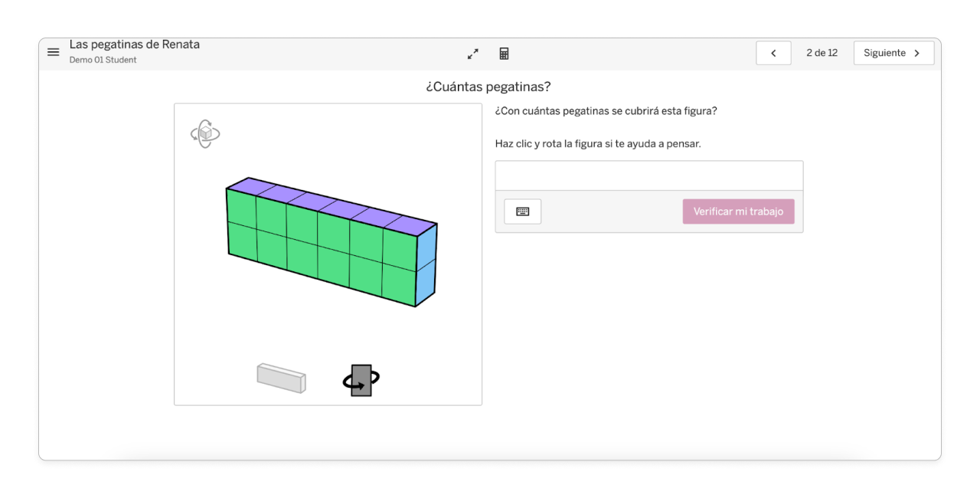Image resolution: width=980 pixels, height=498 pixels.
Task: Click the page indicator showing 2 de 12
Action: [822, 52]
